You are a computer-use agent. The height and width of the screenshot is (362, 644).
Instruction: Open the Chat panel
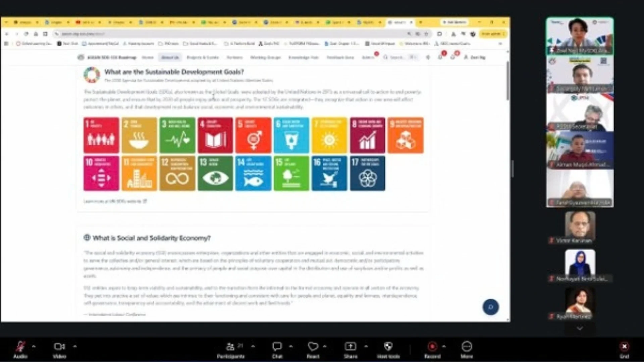point(277,349)
